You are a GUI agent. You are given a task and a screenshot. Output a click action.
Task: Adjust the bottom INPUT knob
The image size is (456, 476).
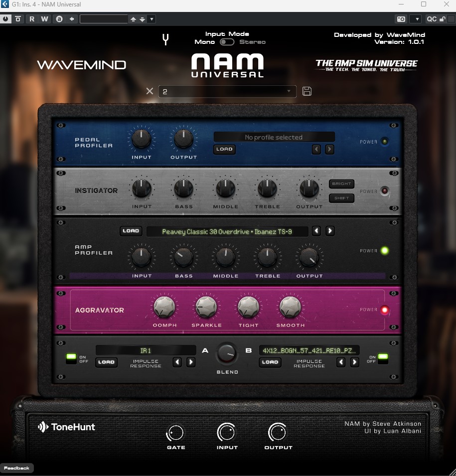[226, 432]
